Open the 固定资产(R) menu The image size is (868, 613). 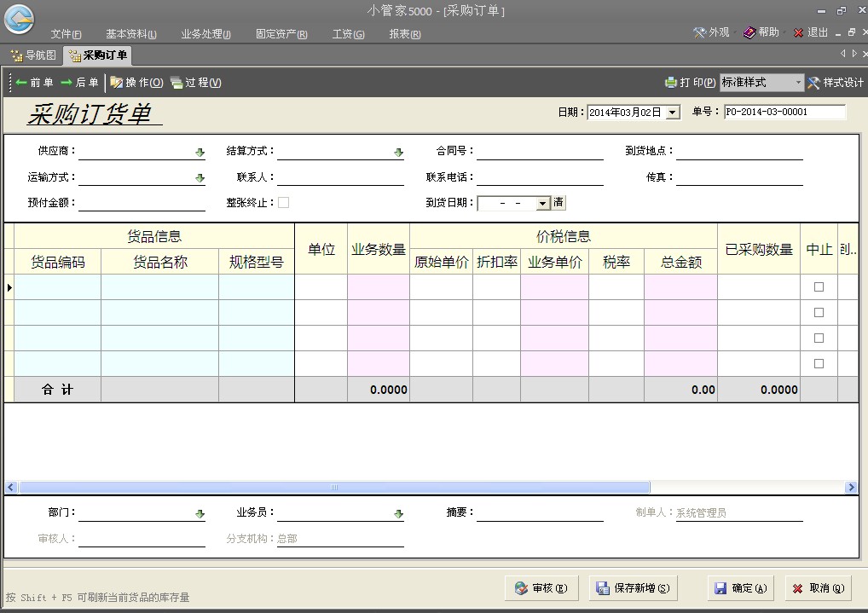(281, 34)
